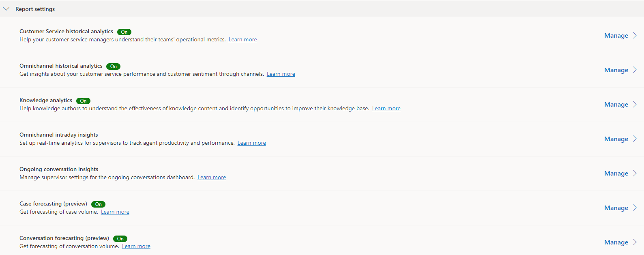Open Manage for Knowledge analytics
Viewport: 644px width, 255px height.
coord(616,105)
